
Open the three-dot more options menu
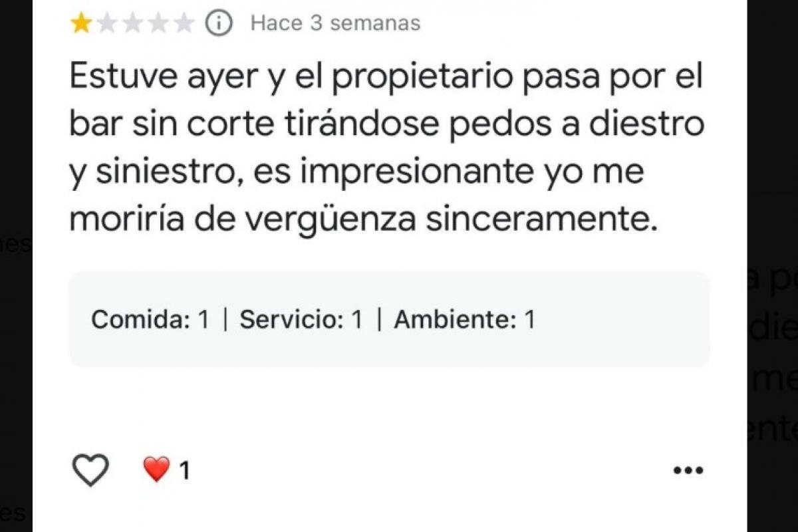[x=688, y=471]
